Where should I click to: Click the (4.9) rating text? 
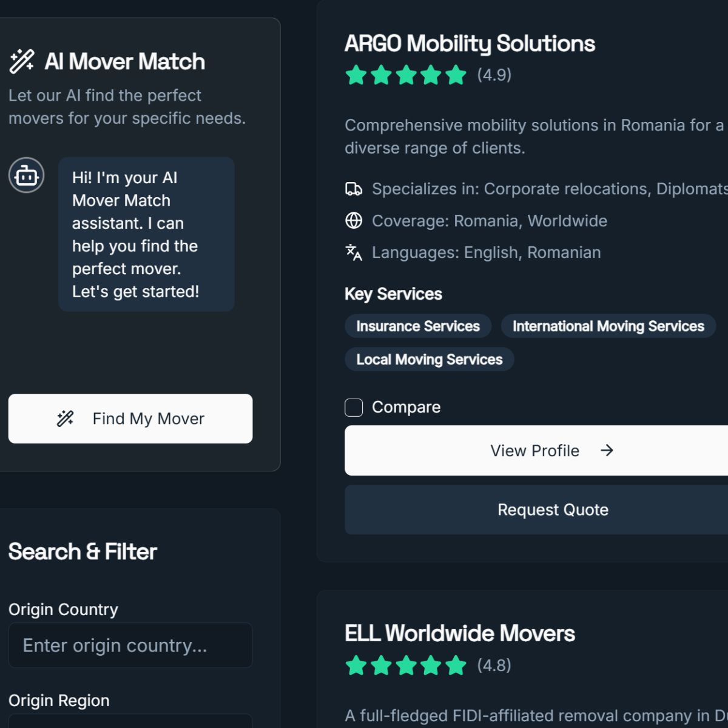(494, 75)
